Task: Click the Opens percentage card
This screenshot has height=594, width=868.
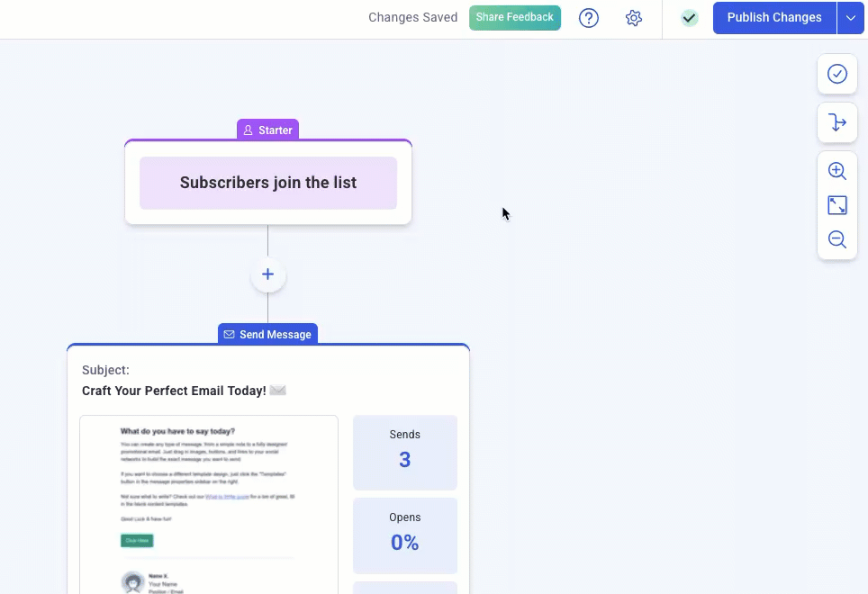Action: (405, 535)
